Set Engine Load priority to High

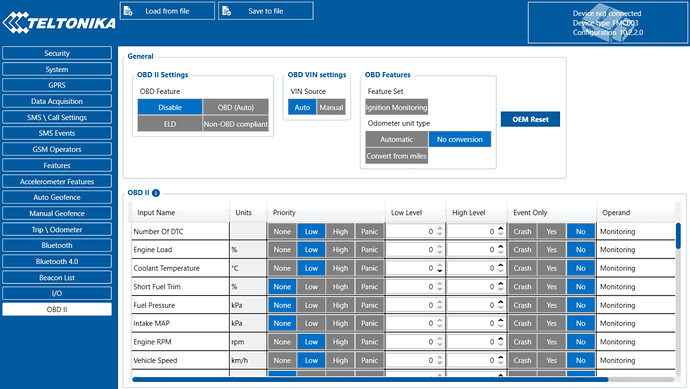[x=340, y=250]
